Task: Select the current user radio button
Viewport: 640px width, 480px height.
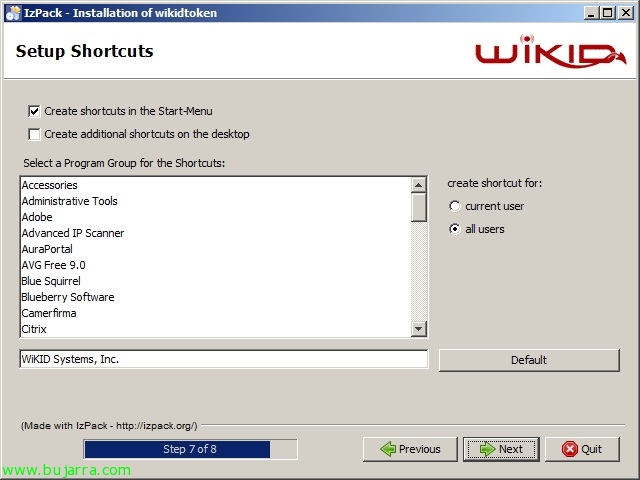Action: 454,206
